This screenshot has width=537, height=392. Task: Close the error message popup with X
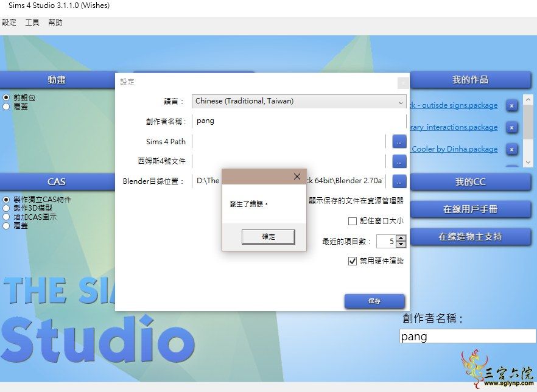[297, 177]
